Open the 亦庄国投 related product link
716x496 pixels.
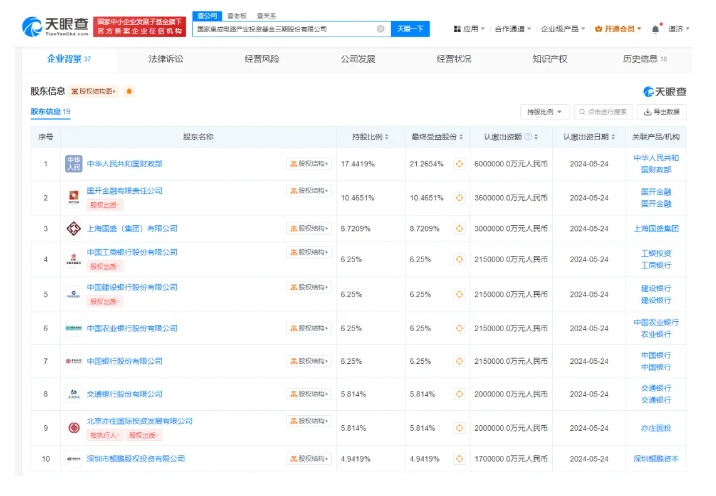tap(656, 428)
